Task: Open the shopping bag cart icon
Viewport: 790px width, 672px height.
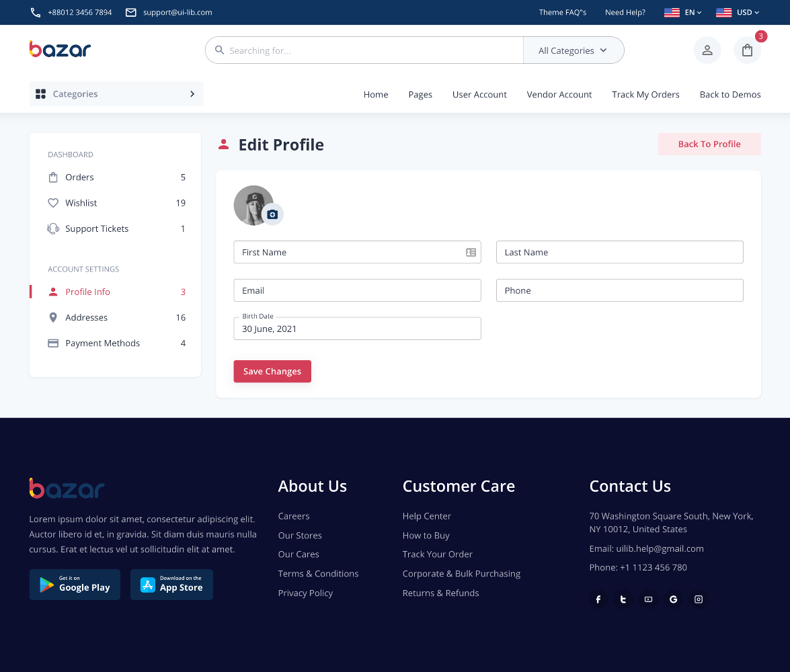Action: point(747,50)
